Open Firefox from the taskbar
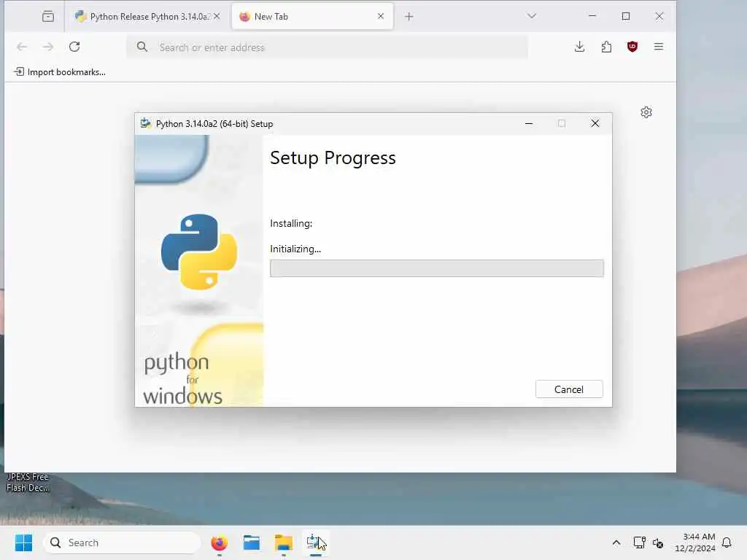This screenshot has width=747, height=560. click(x=219, y=542)
